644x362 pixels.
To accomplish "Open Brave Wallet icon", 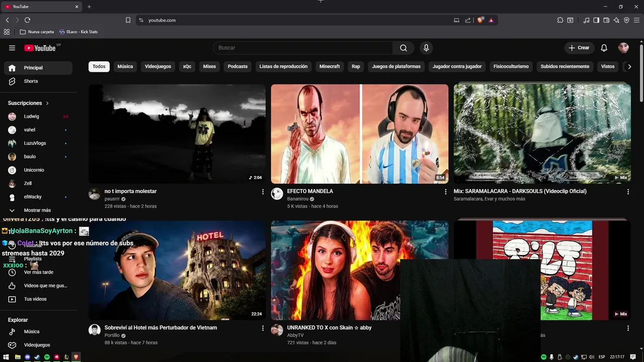I will tap(606, 20).
